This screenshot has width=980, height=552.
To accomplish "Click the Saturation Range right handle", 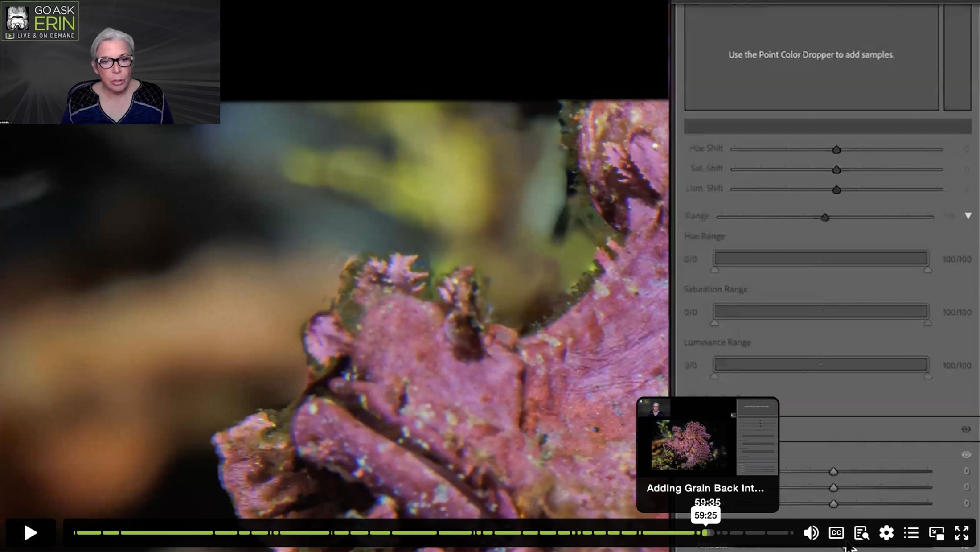I will point(927,323).
